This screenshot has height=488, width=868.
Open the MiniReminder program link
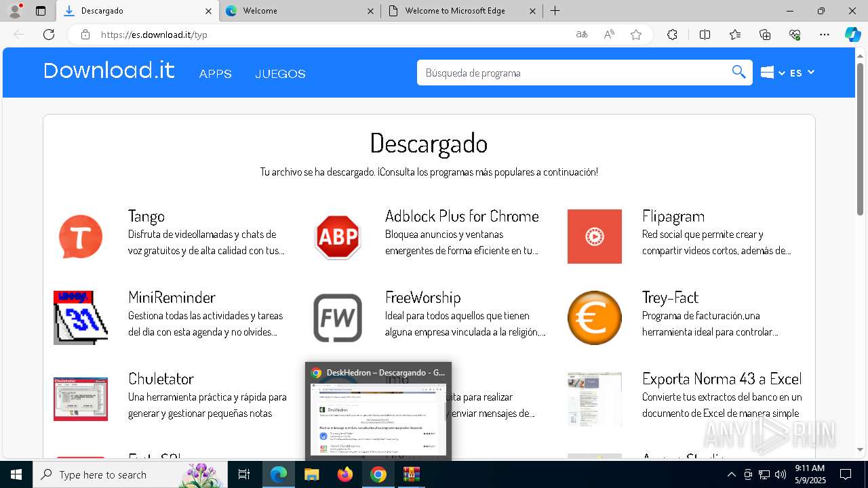[x=172, y=298]
